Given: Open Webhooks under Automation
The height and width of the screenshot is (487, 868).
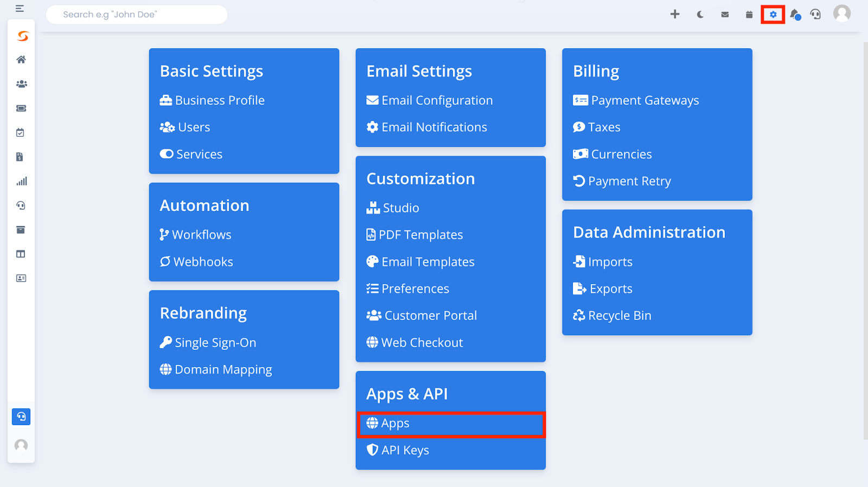Looking at the screenshot, I should pyautogui.click(x=196, y=262).
